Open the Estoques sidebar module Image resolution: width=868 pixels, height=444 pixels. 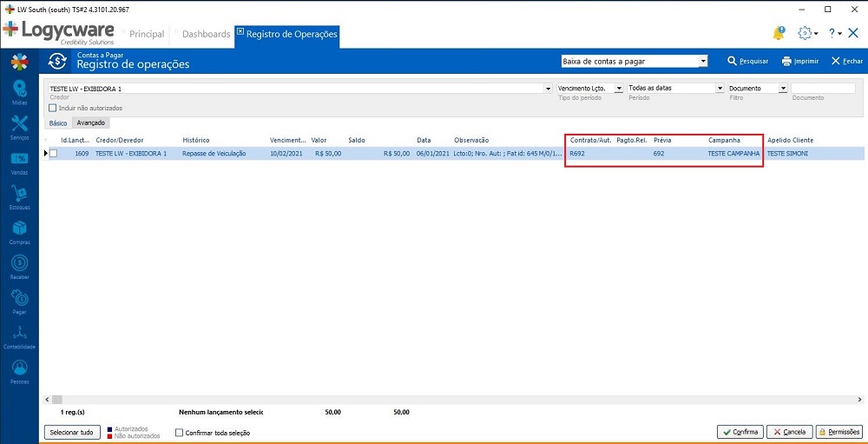pyautogui.click(x=19, y=197)
